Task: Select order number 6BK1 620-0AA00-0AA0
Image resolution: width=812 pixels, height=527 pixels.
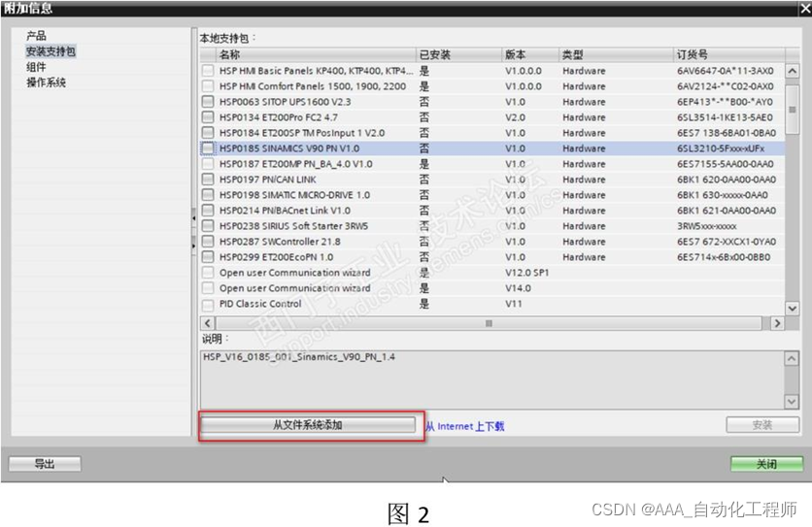Action: point(726,180)
